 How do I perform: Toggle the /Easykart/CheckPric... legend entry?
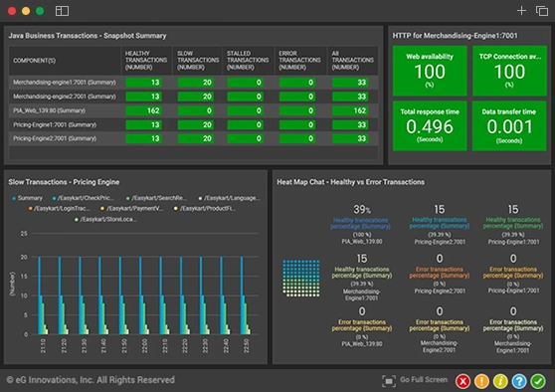pos(84,198)
